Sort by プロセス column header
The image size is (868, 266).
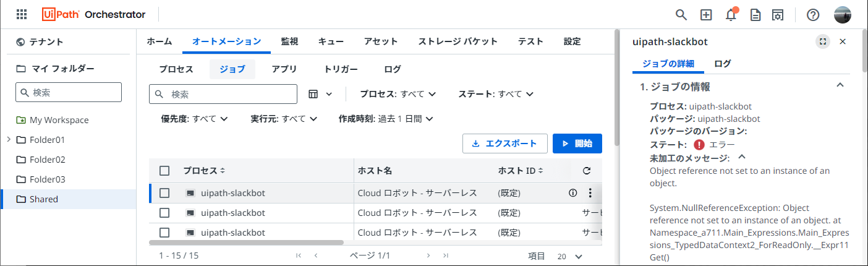click(204, 171)
